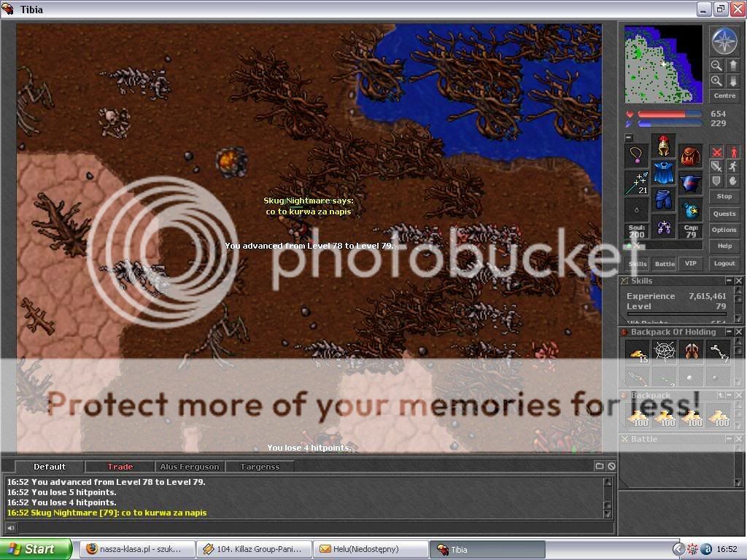Close the Backpack Of Holding panel

coord(738,332)
